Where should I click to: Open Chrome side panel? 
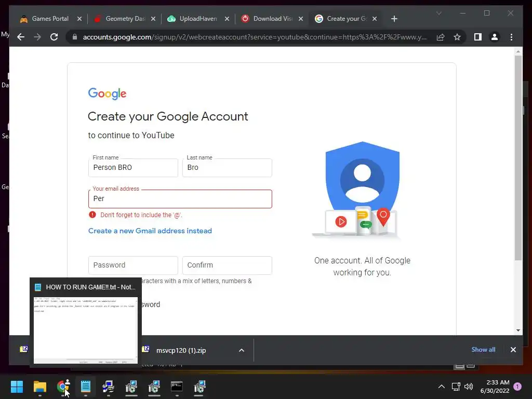pos(478,37)
